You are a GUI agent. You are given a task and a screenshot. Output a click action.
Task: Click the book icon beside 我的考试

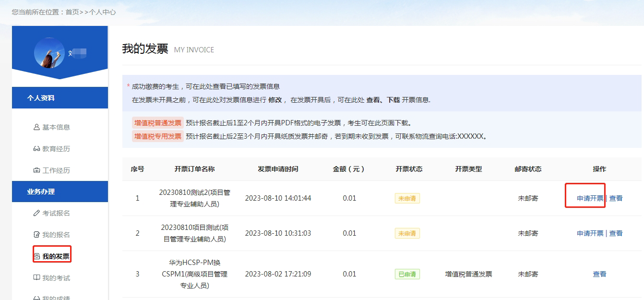(x=36, y=278)
